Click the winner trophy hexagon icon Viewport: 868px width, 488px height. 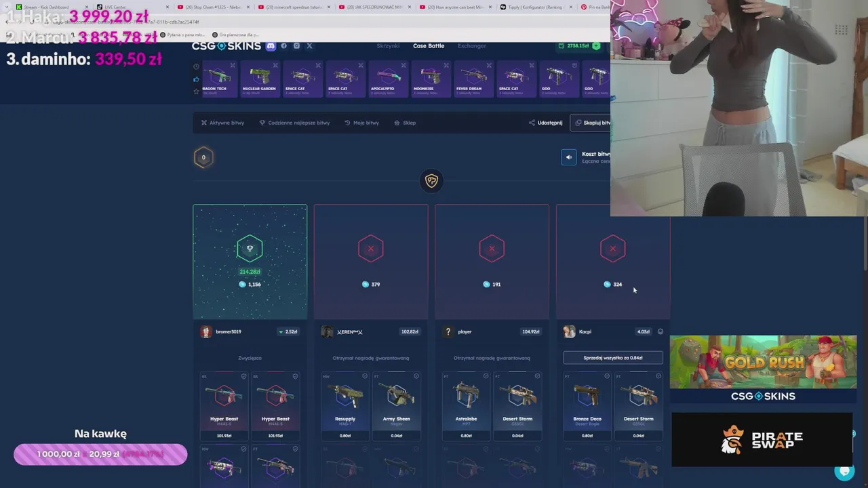point(250,249)
